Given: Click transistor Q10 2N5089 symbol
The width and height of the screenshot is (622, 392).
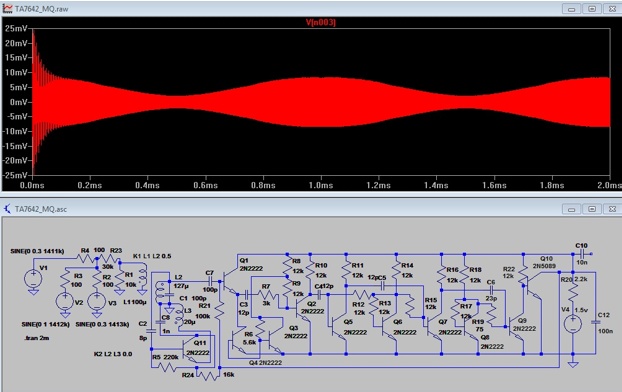Looking at the screenshot, I should coord(531,286).
